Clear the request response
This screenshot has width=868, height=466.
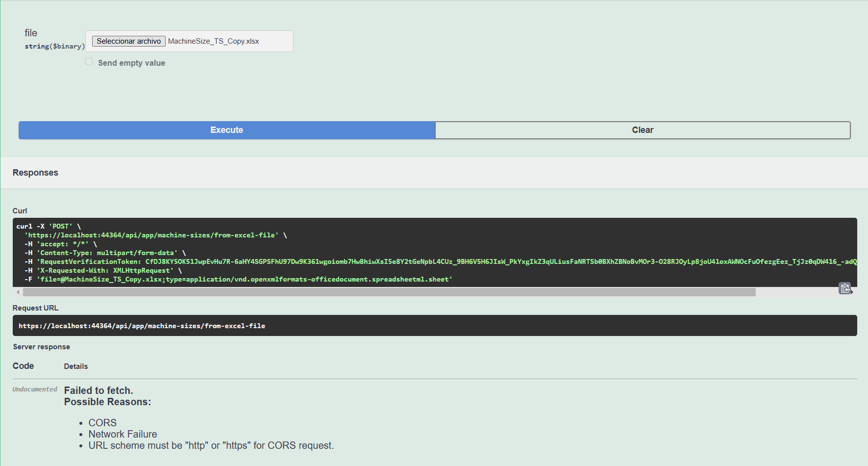point(642,130)
